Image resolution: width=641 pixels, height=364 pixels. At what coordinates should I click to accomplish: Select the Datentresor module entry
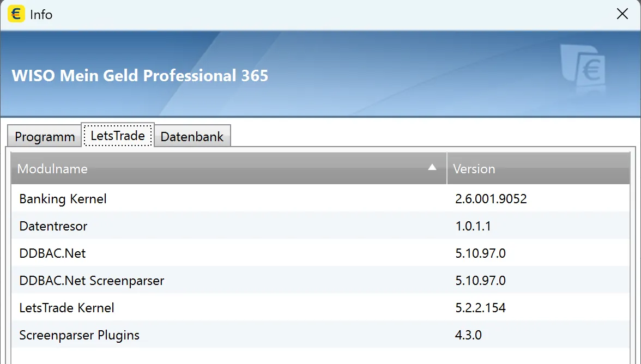click(53, 226)
